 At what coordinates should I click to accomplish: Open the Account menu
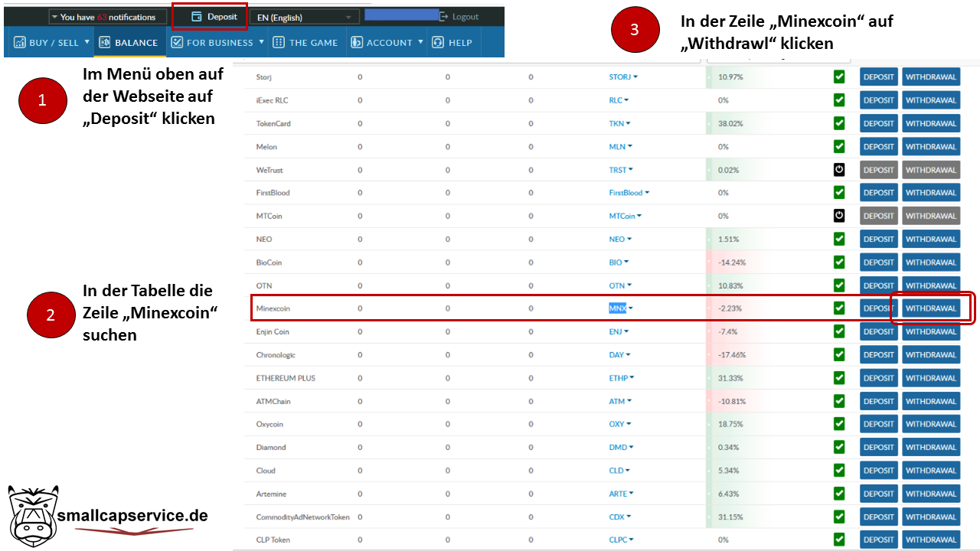point(387,43)
